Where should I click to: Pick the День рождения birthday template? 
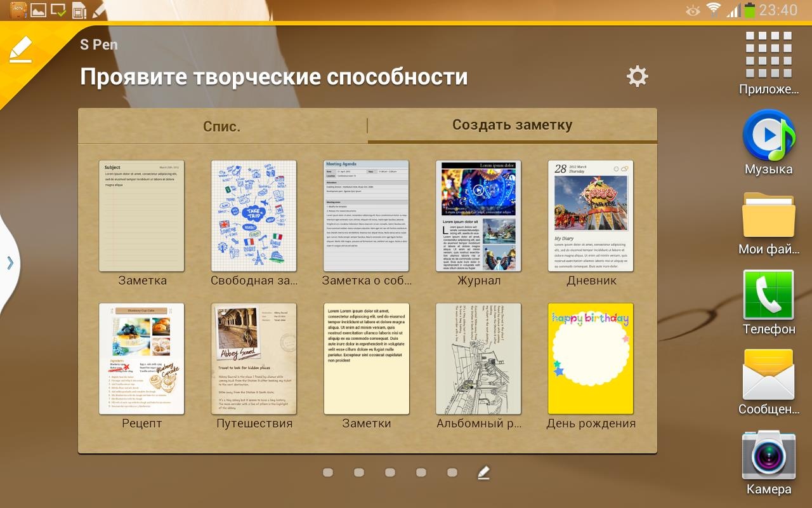[x=591, y=359]
